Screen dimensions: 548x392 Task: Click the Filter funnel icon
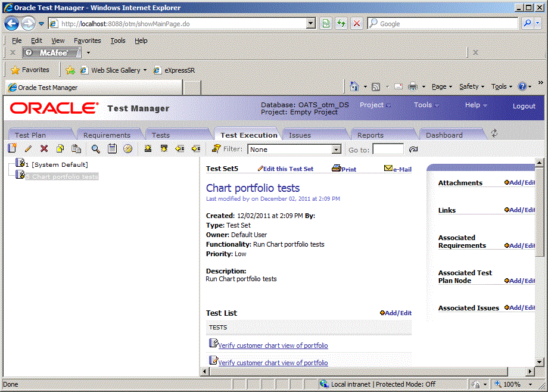pos(216,148)
